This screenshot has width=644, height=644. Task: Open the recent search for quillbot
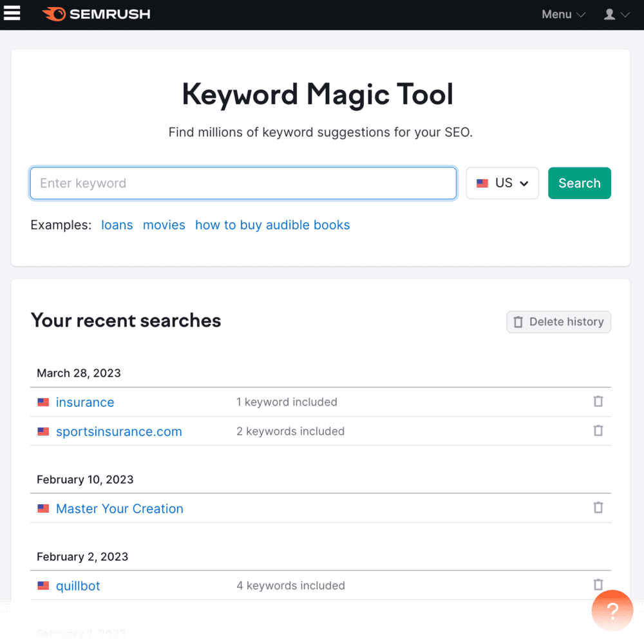pyautogui.click(x=77, y=585)
